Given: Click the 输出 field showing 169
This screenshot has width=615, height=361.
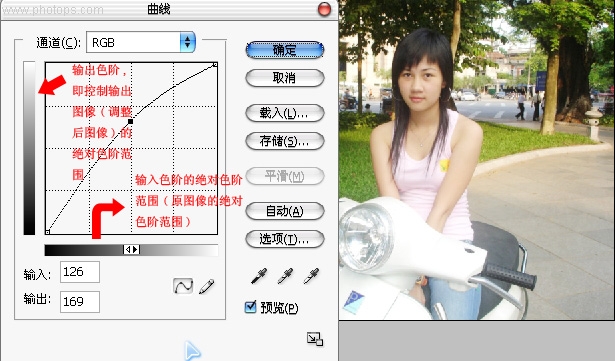Looking at the screenshot, I should [80, 302].
